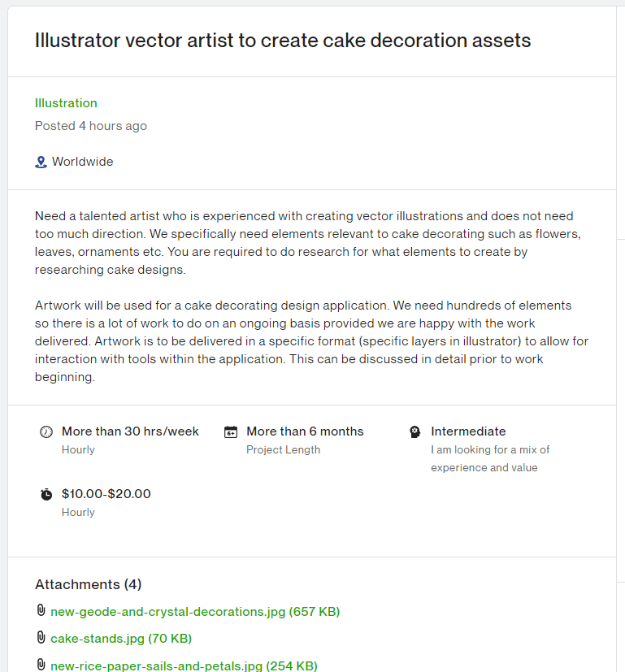Open the cake-stands.jpg attachment

[121, 639]
